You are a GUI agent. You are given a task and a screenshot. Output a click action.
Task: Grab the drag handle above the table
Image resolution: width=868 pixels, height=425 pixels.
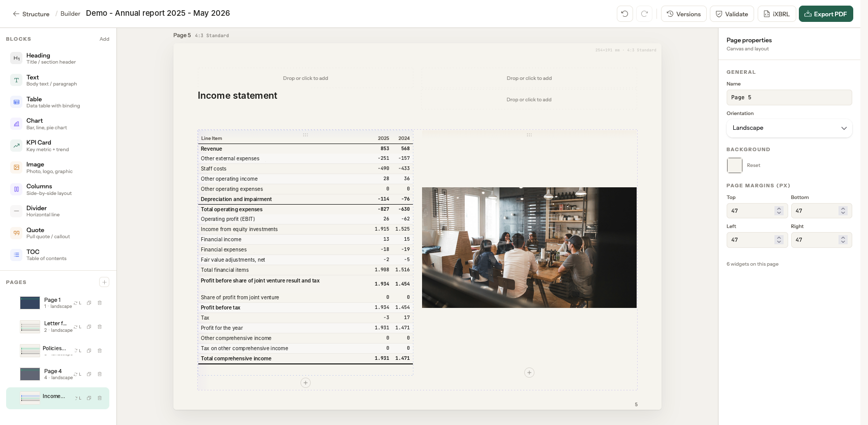tap(306, 135)
